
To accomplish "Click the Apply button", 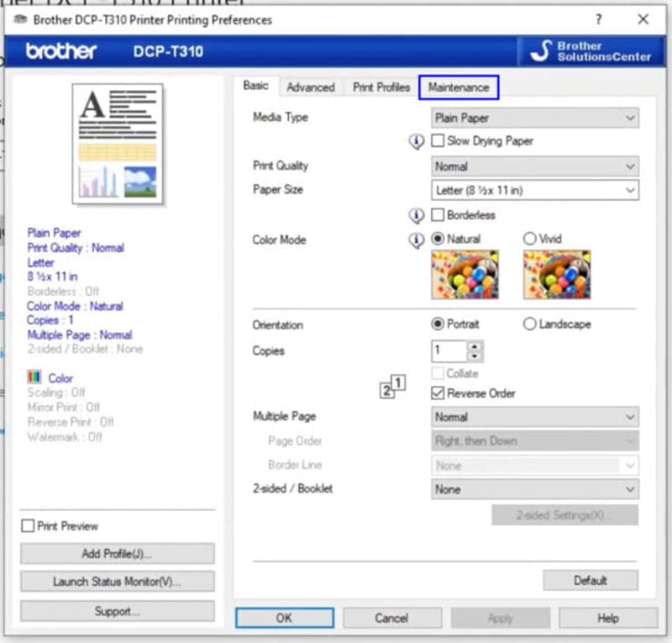I will coord(500,618).
